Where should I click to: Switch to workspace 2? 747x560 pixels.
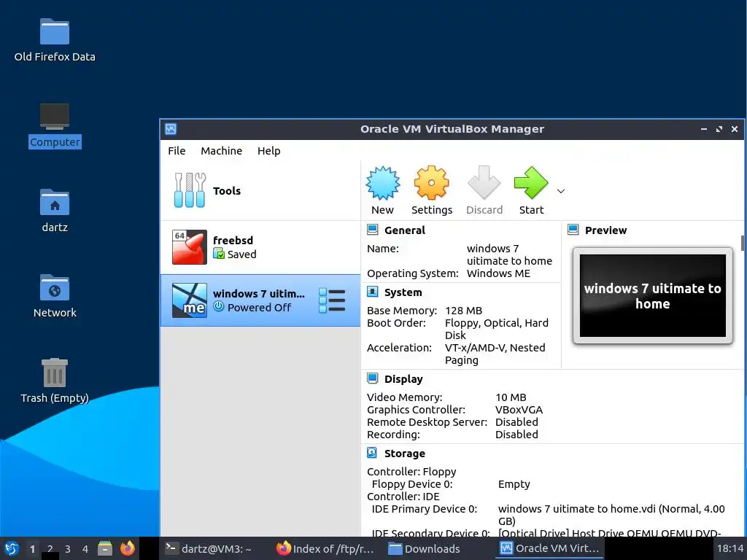pos(50,549)
